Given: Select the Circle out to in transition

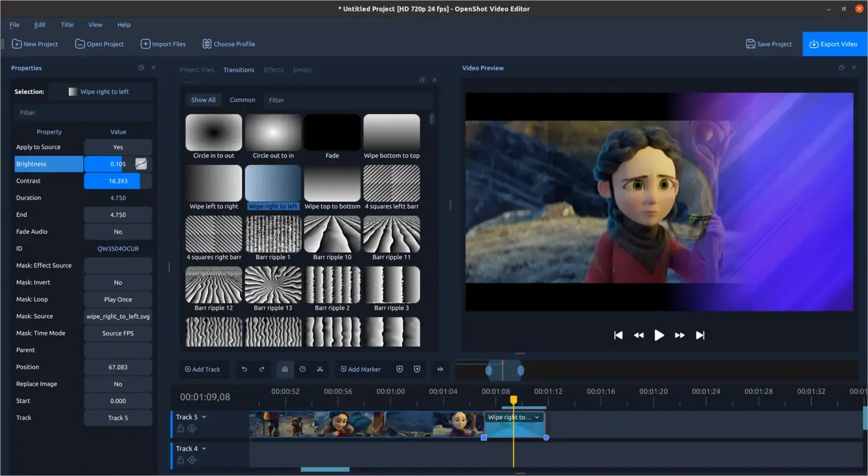Looking at the screenshot, I should point(273,137).
